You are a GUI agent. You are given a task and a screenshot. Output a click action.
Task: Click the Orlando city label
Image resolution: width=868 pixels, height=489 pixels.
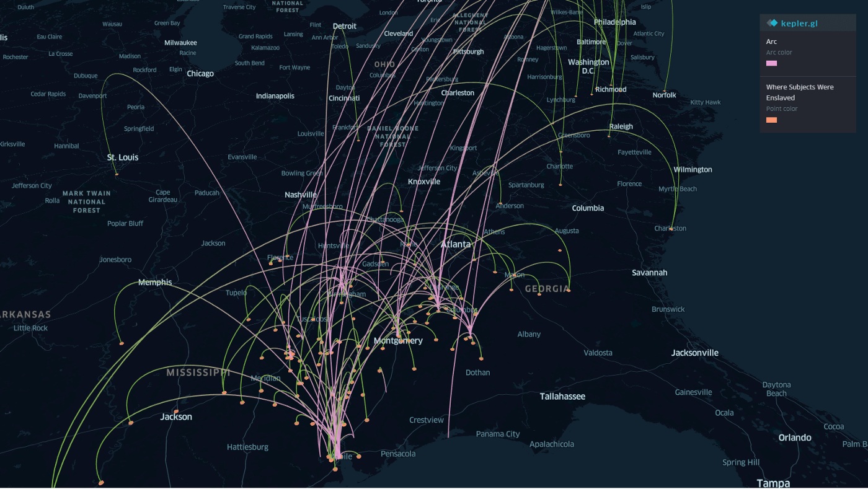tap(795, 438)
